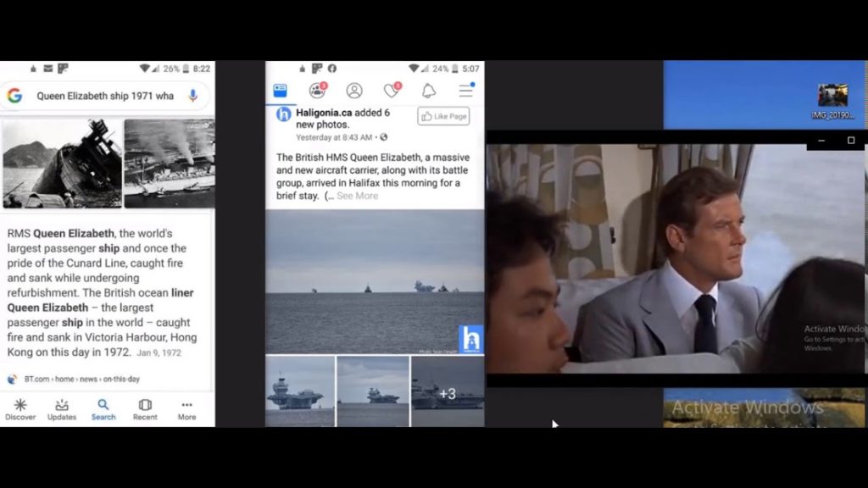The height and width of the screenshot is (488, 868).
Task: Open the burning ship photo thumbnail
Action: 170,164
